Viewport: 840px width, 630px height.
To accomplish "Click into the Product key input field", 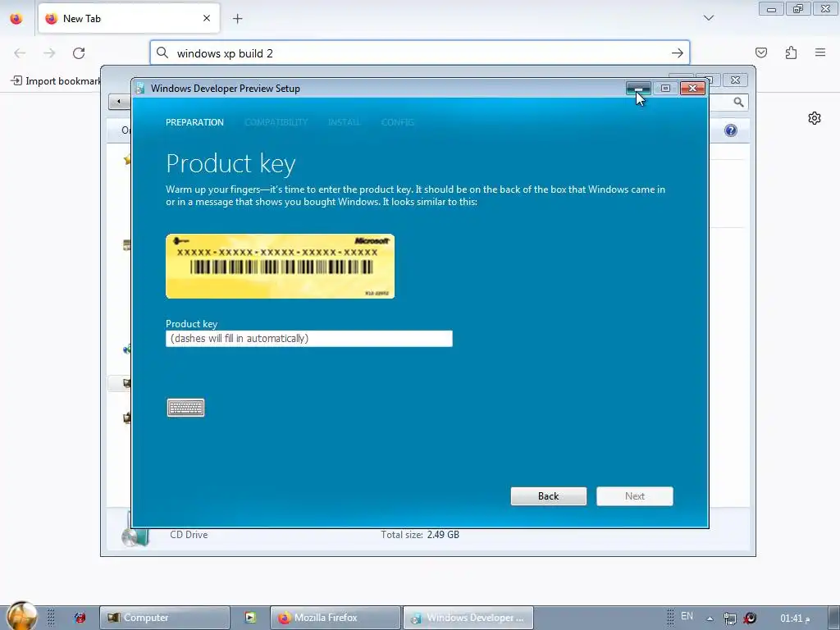I will coord(309,339).
